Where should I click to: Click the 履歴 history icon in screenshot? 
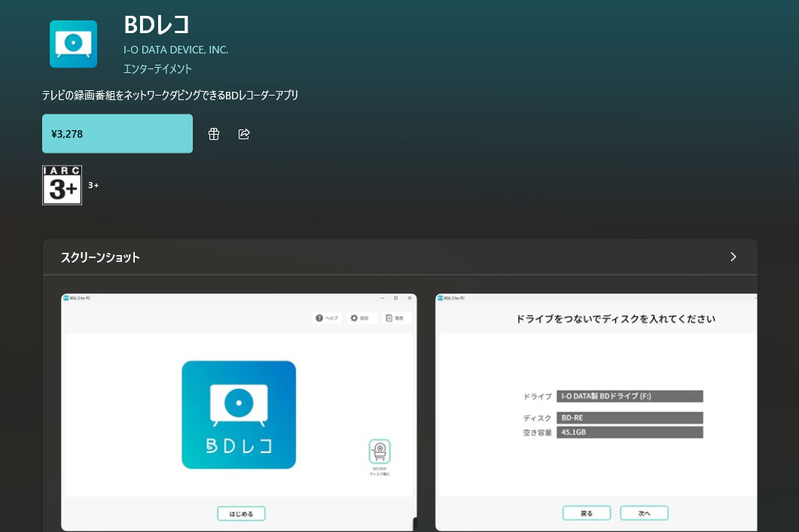389,318
